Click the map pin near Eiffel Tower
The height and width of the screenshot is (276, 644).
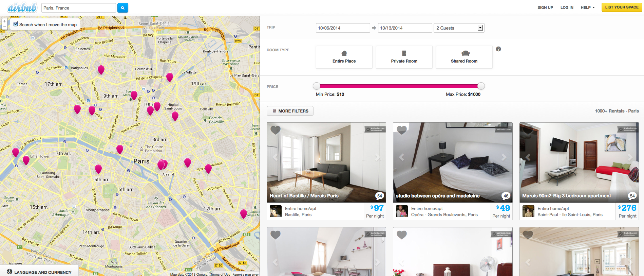[26, 159]
